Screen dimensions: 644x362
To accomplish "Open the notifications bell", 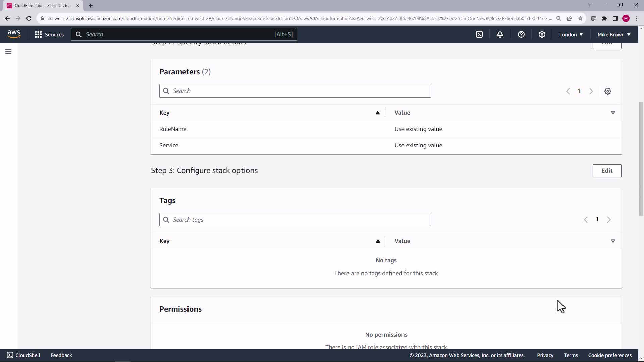I will click(x=500, y=34).
